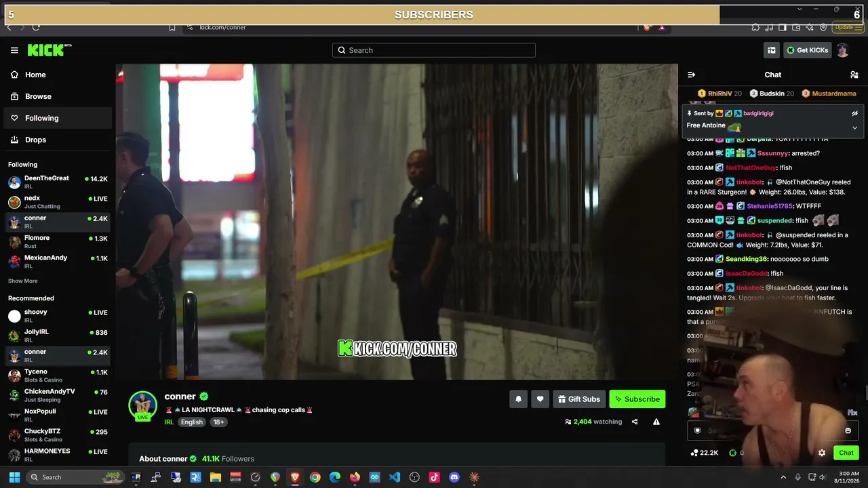Open File Explorer from taskbar
This screenshot has width=868, height=488.
coord(216,477)
